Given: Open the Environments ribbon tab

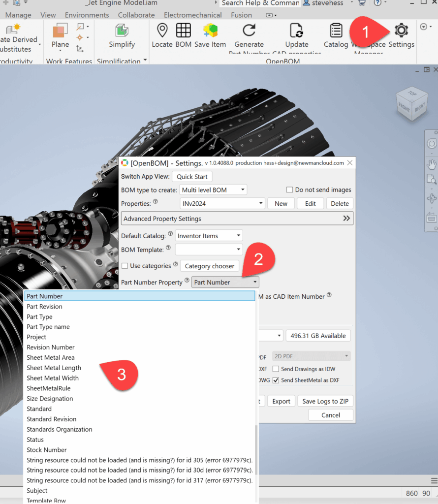Looking at the screenshot, I should [x=87, y=15].
